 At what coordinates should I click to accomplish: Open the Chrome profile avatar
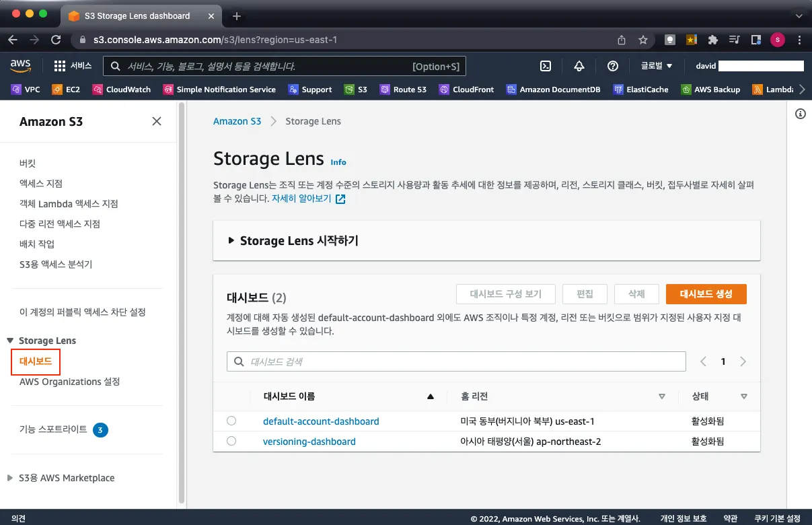pos(777,40)
